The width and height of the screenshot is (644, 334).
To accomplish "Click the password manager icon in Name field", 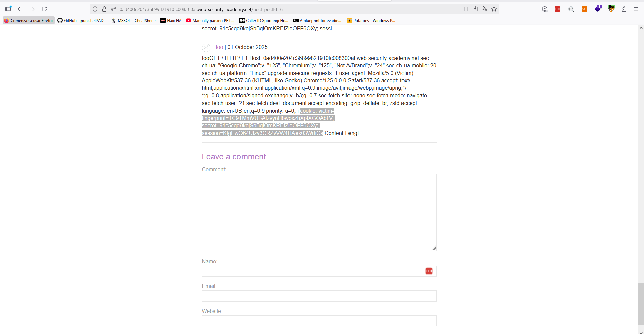I will pos(429,271).
